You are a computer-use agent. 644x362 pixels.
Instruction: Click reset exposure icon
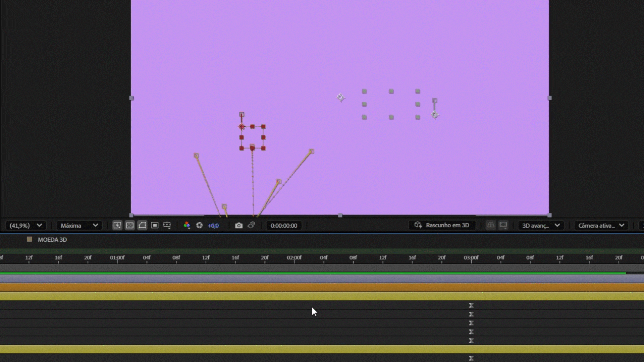pyautogui.click(x=199, y=226)
